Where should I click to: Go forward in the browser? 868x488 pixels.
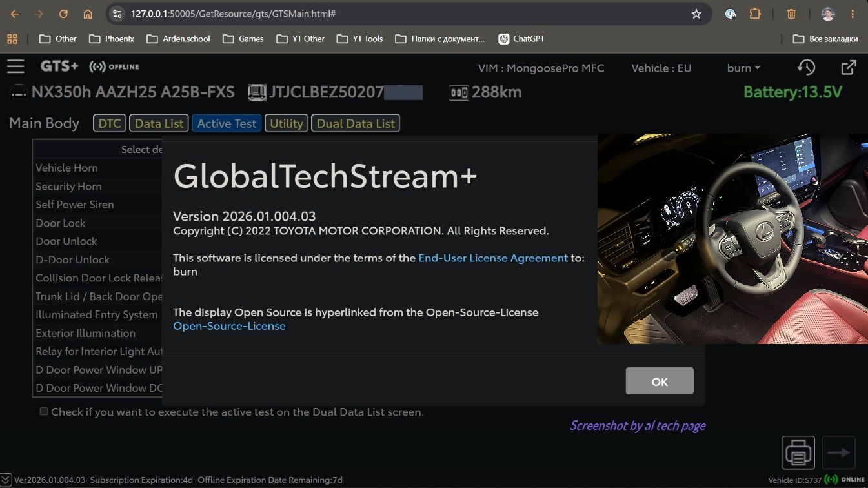click(x=39, y=14)
